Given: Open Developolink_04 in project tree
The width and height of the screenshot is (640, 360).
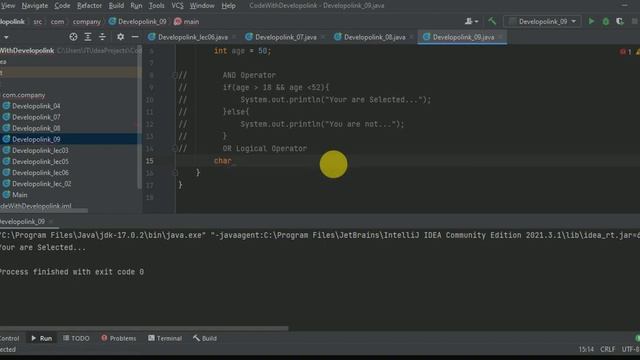Looking at the screenshot, I should pyautogui.click(x=36, y=106).
